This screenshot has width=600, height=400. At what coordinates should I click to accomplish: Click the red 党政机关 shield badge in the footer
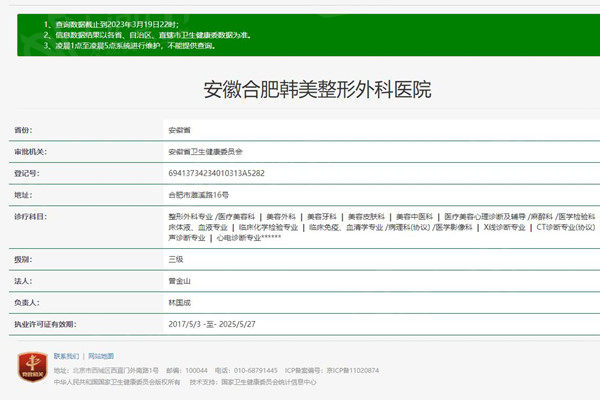pyautogui.click(x=33, y=367)
